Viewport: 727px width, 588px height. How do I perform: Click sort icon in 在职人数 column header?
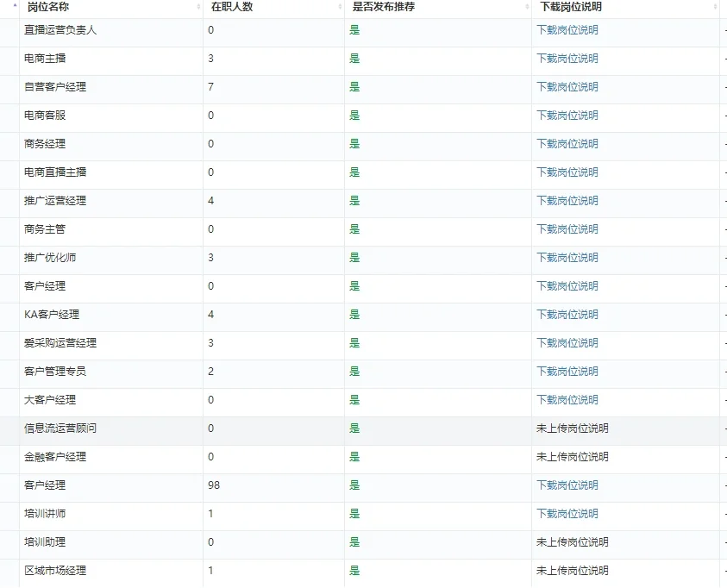[339, 7]
